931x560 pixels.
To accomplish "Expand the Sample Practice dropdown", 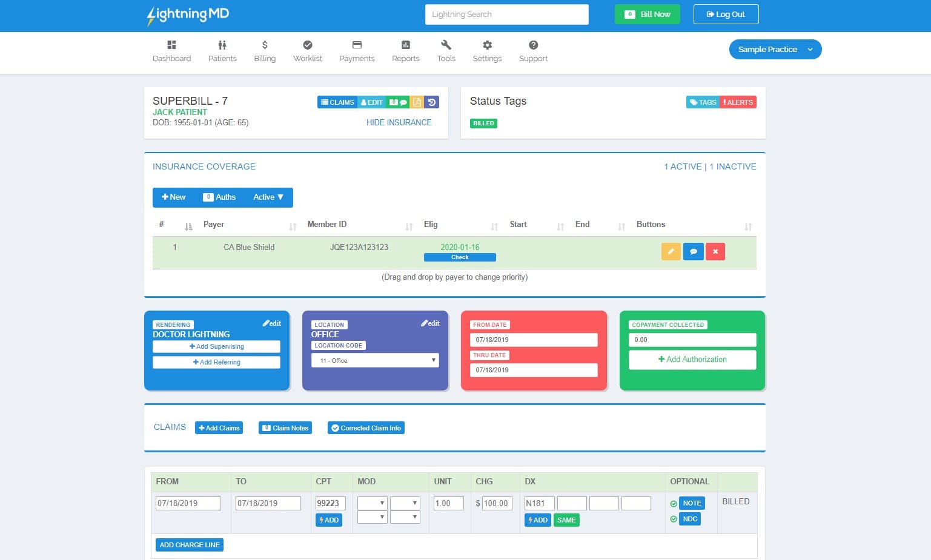I will [775, 49].
